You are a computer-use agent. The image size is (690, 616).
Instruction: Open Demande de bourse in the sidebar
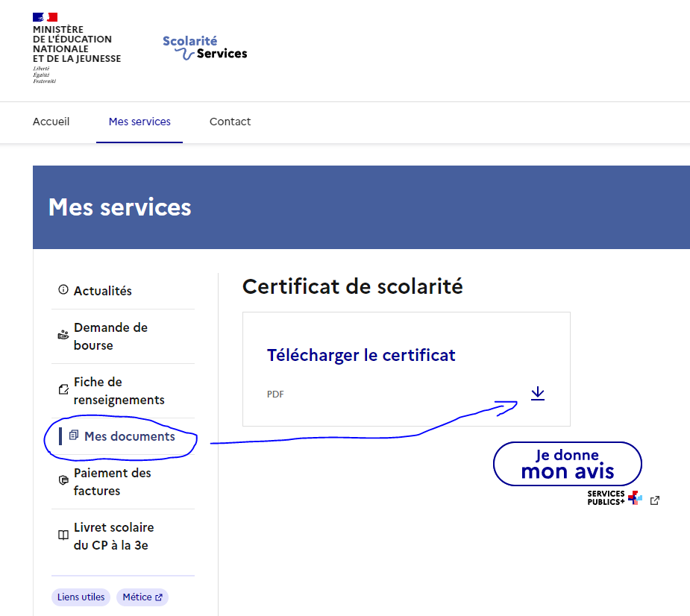click(x=110, y=336)
